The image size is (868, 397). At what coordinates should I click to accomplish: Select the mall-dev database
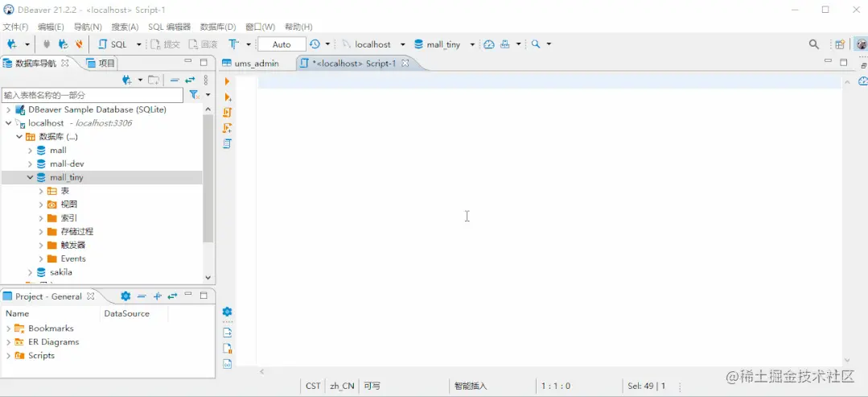pos(67,164)
